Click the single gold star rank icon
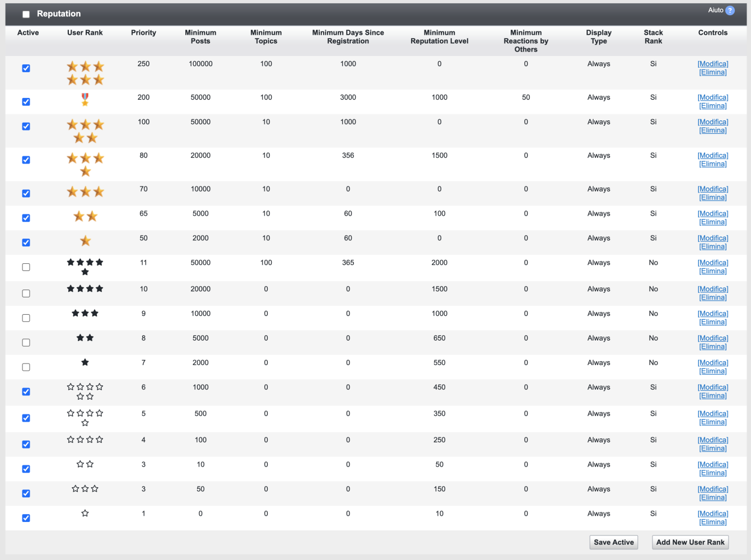 pos(85,241)
